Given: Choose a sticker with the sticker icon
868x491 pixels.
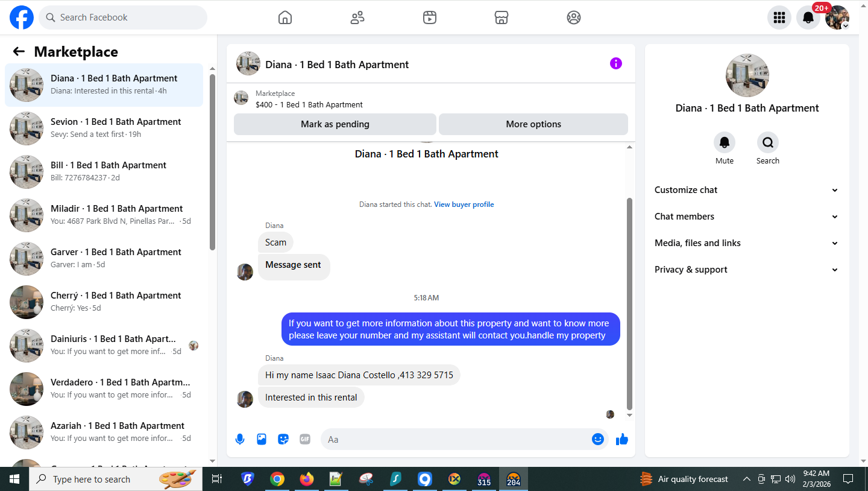Looking at the screenshot, I should point(283,439).
